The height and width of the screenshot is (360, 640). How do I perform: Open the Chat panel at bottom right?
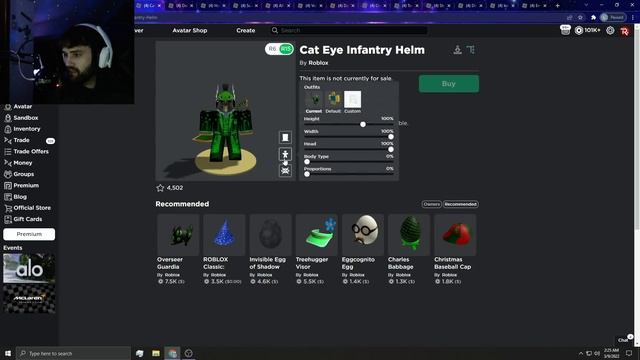pyautogui.click(x=624, y=340)
